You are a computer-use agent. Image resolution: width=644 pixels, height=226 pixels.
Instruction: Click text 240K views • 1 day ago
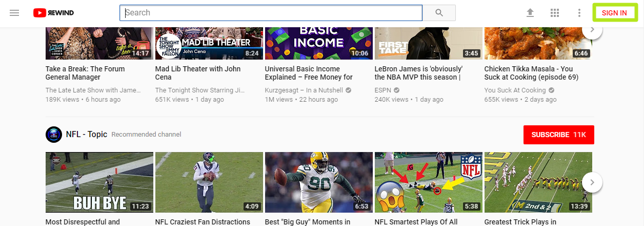coord(409,100)
